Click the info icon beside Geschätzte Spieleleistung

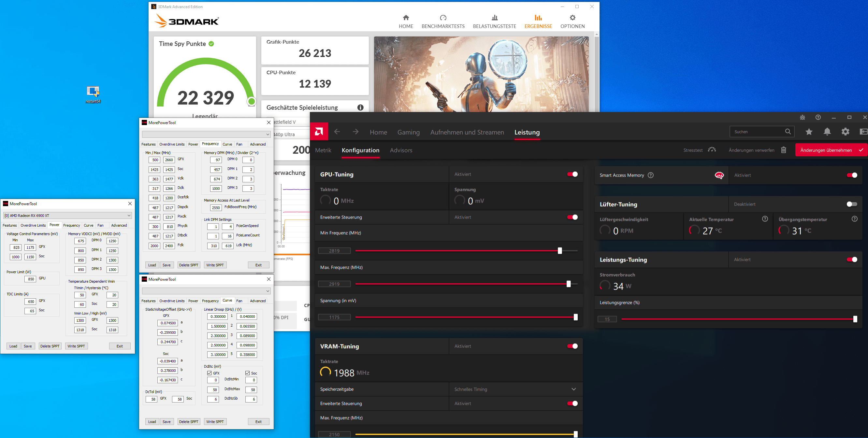[360, 107]
